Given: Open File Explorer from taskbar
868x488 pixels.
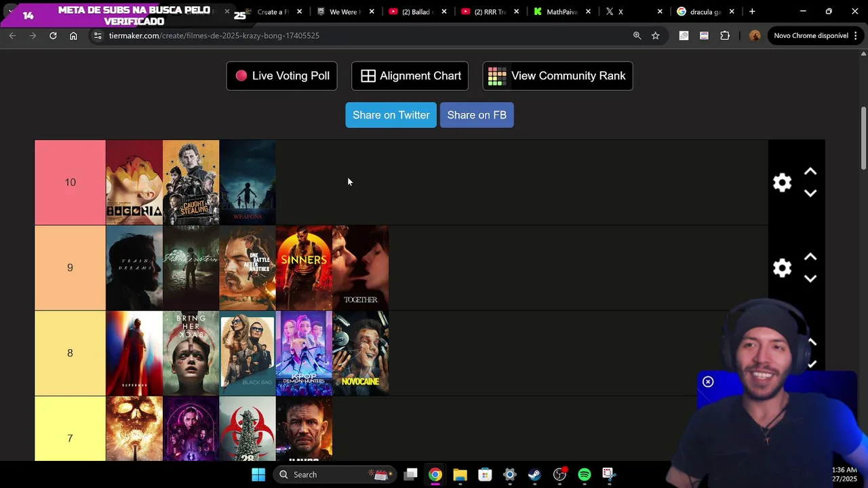Looking at the screenshot, I should 460,474.
